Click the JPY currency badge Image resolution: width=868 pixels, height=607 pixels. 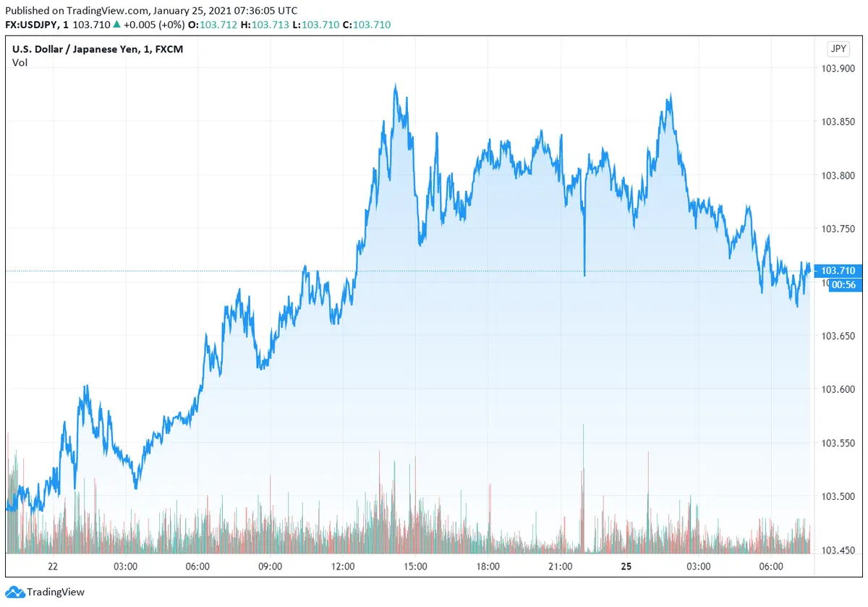838,49
